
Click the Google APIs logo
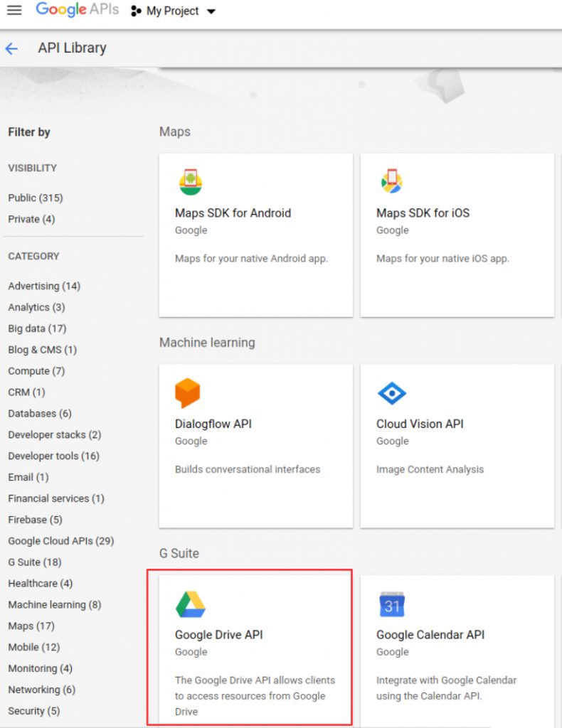[x=77, y=10]
